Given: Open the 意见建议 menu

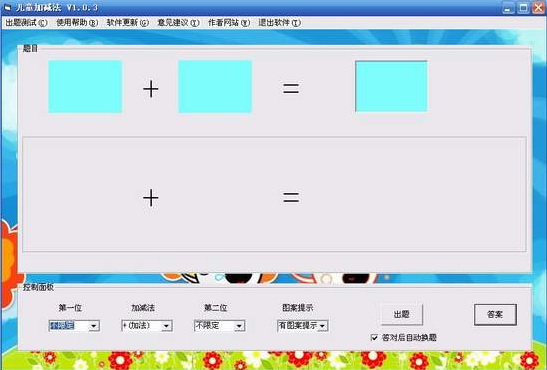Looking at the screenshot, I should point(178,23).
